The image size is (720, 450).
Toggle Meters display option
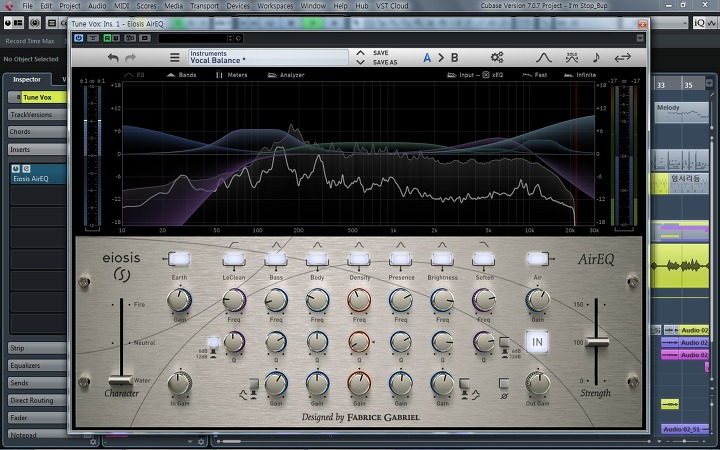231,75
